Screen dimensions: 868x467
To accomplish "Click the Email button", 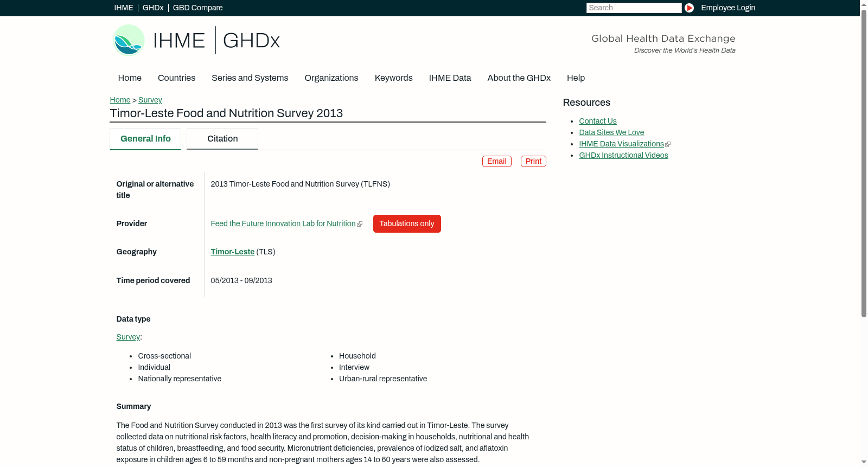I will [497, 162].
